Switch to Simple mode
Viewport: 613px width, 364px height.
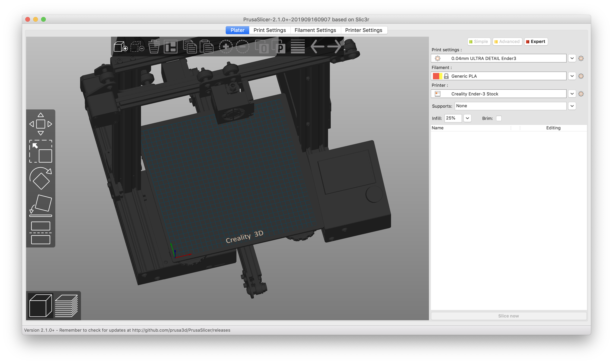pos(479,41)
